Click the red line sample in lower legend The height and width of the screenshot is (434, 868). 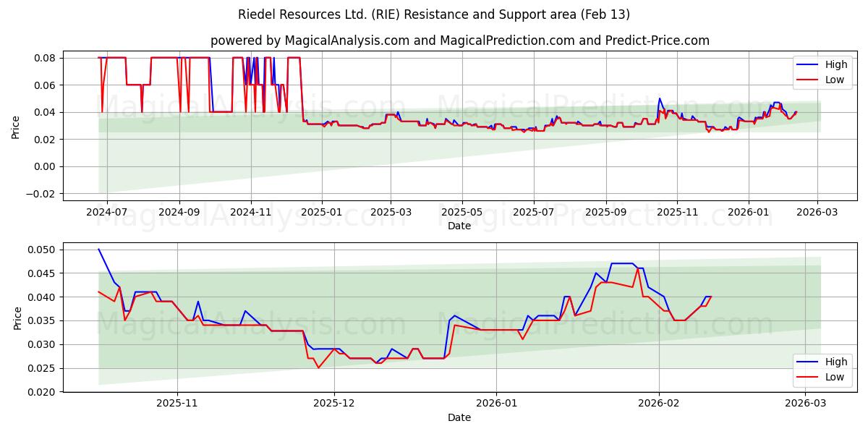[808, 378]
